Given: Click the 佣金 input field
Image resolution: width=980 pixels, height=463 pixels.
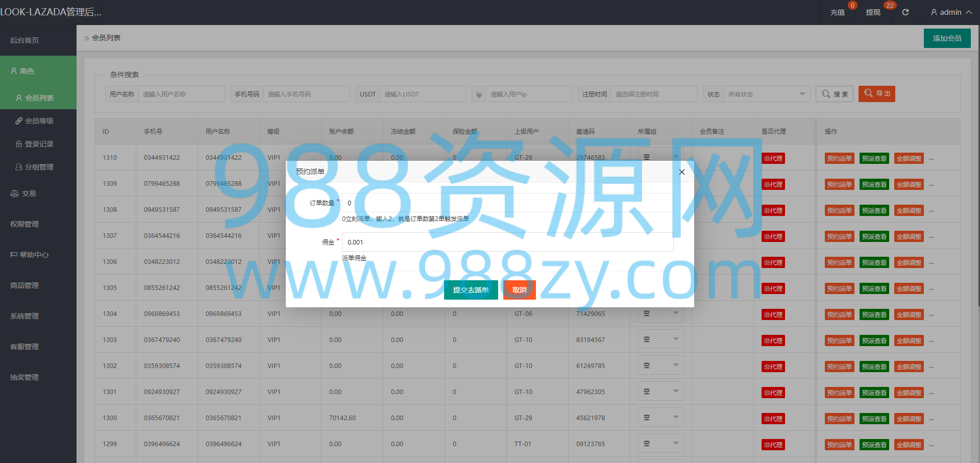Looking at the screenshot, I should click(507, 242).
